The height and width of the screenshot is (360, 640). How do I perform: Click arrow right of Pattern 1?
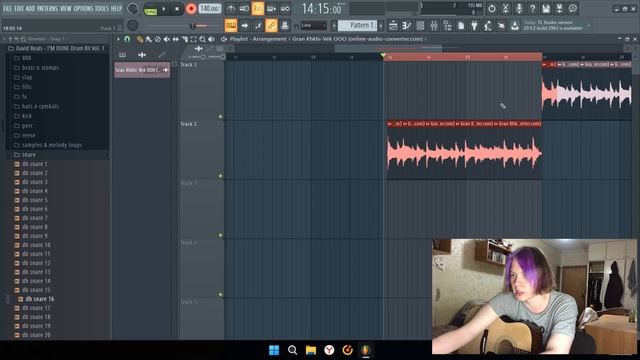(381, 25)
